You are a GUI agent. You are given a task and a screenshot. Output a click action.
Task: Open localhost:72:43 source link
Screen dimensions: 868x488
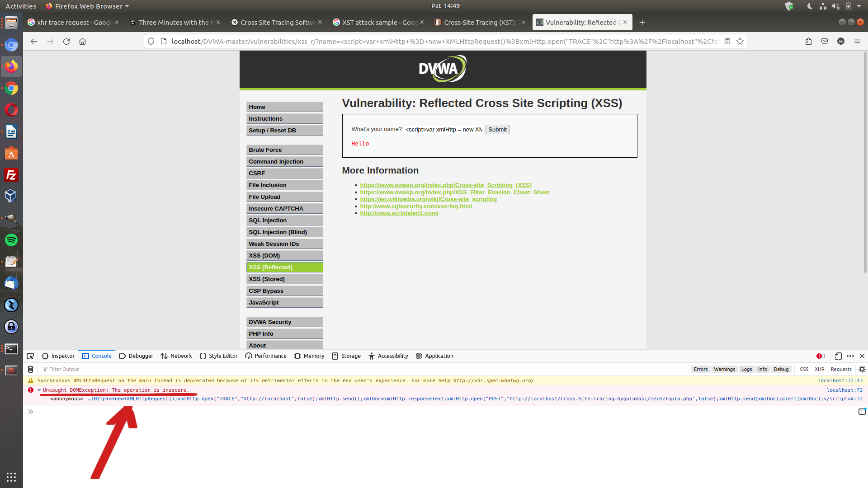(x=840, y=381)
